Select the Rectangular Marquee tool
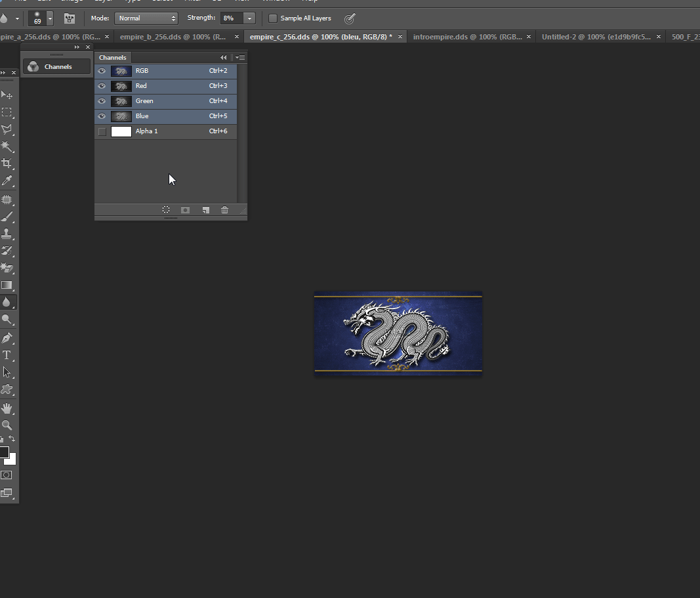 (7, 112)
